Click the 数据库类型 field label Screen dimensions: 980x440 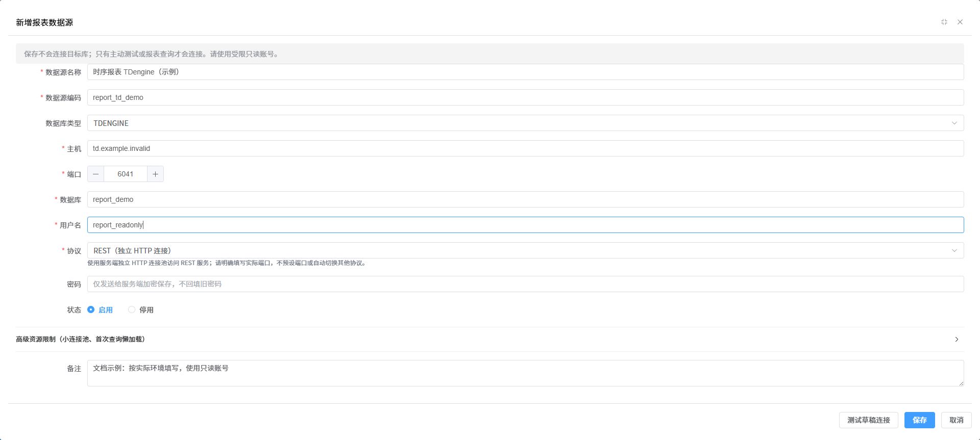click(x=63, y=123)
